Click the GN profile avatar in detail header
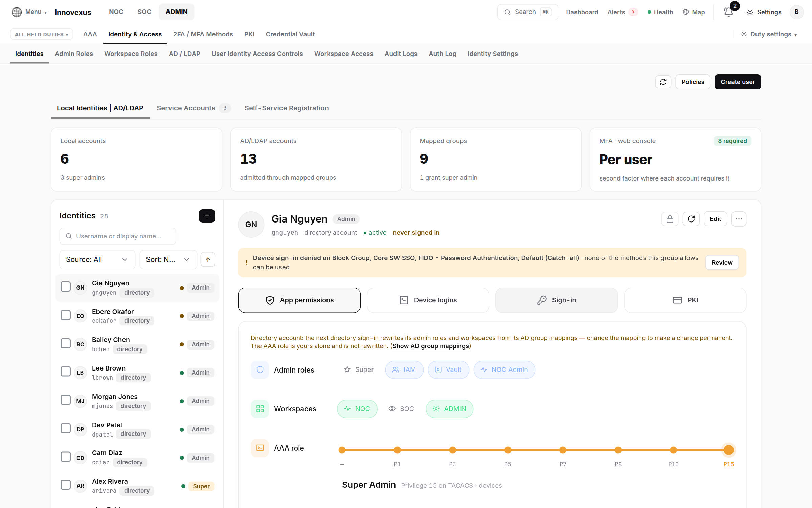 pyautogui.click(x=251, y=225)
